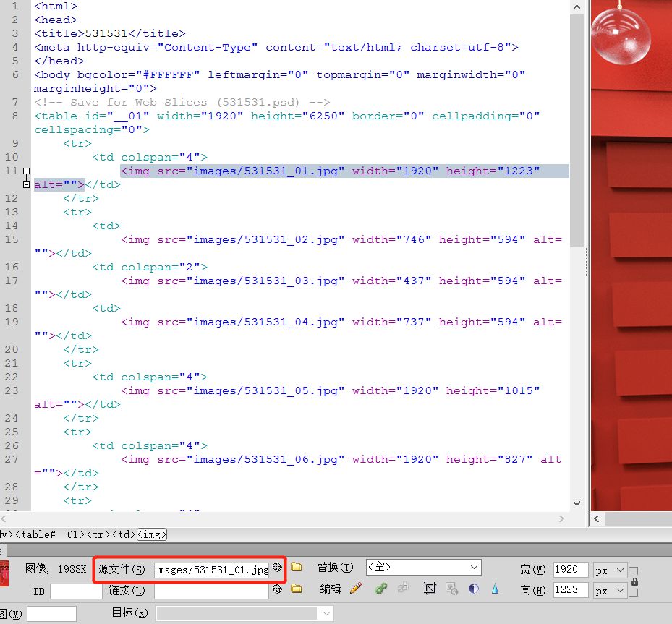Image resolution: width=672 pixels, height=624 pixels.
Task: Open the disabled 目标 target dropdown
Action: tap(244, 613)
